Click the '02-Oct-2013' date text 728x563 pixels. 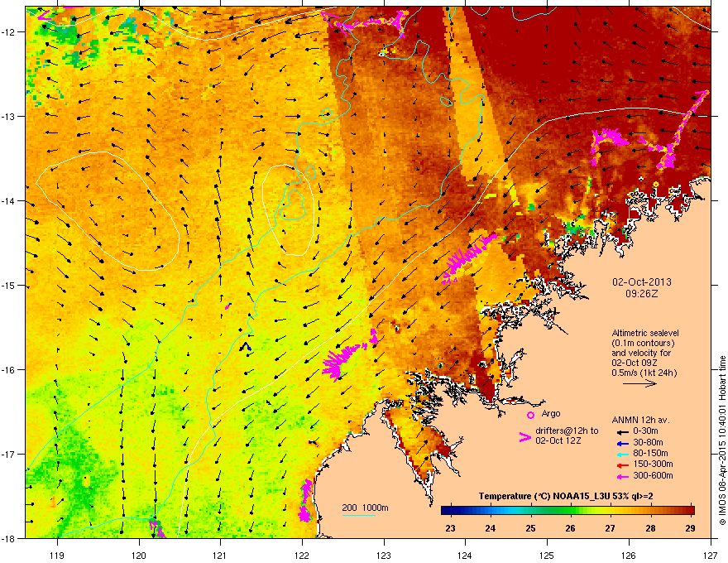(642, 282)
